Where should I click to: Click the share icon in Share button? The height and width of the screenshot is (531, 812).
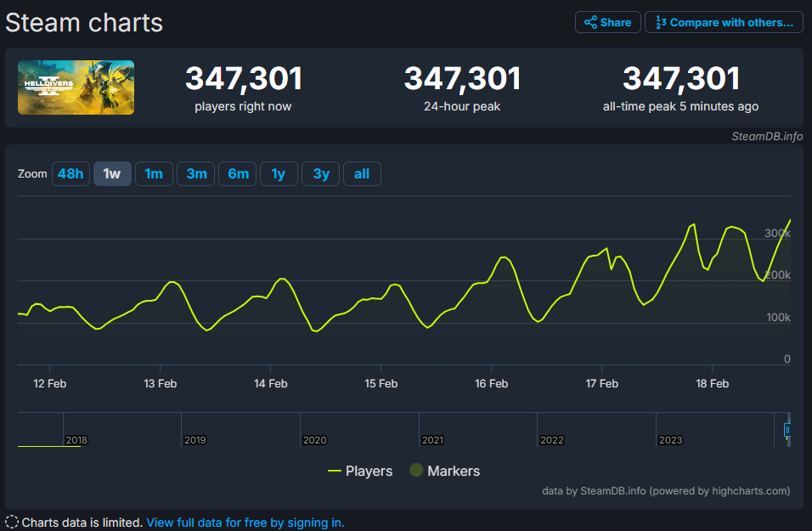pos(590,22)
